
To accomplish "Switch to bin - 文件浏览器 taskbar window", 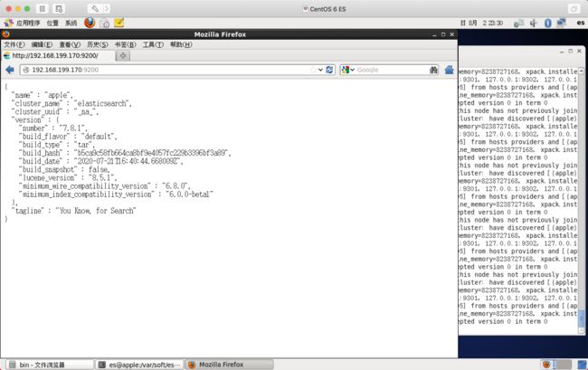I will click(50, 365).
